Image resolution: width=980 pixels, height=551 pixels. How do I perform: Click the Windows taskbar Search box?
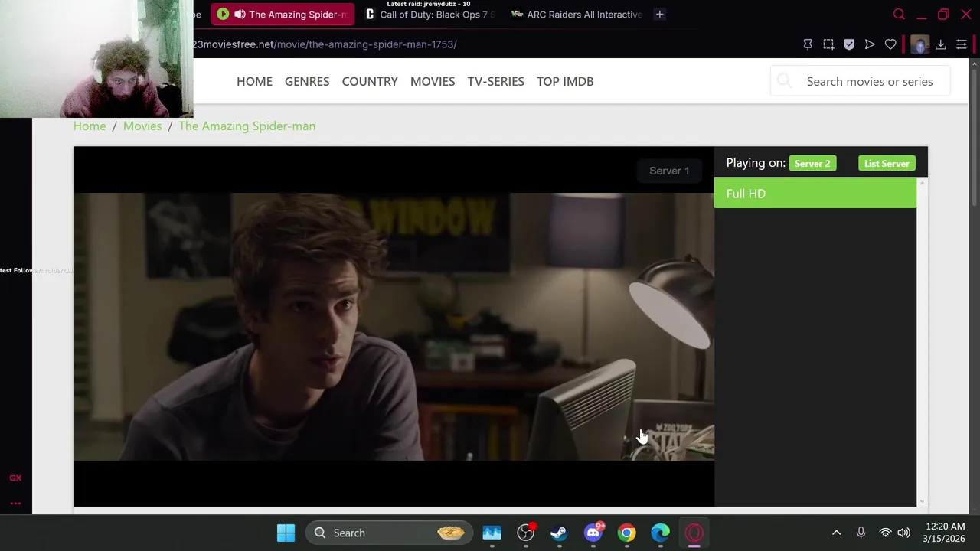click(390, 533)
